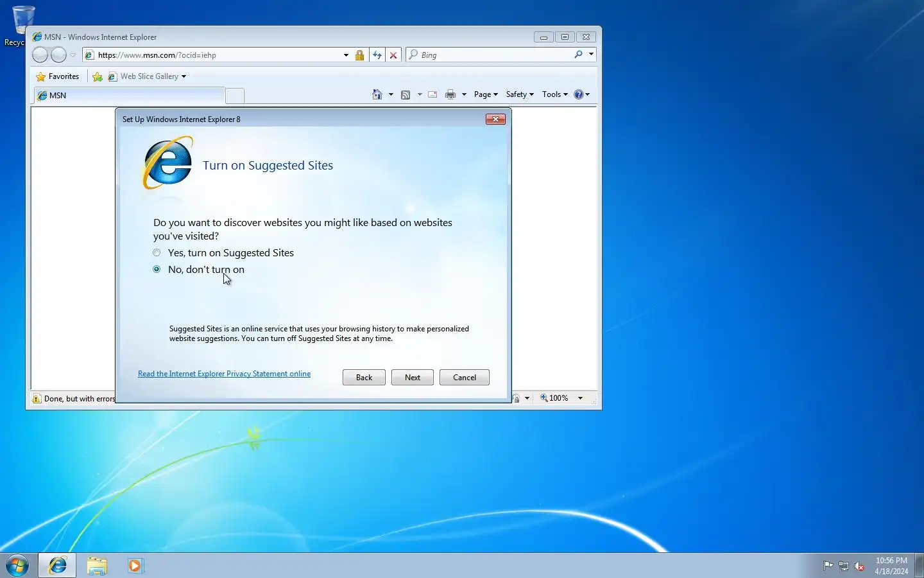Expand the Print dropdown arrow
Viewport: 924px width, 578px height.
point(464,94)
